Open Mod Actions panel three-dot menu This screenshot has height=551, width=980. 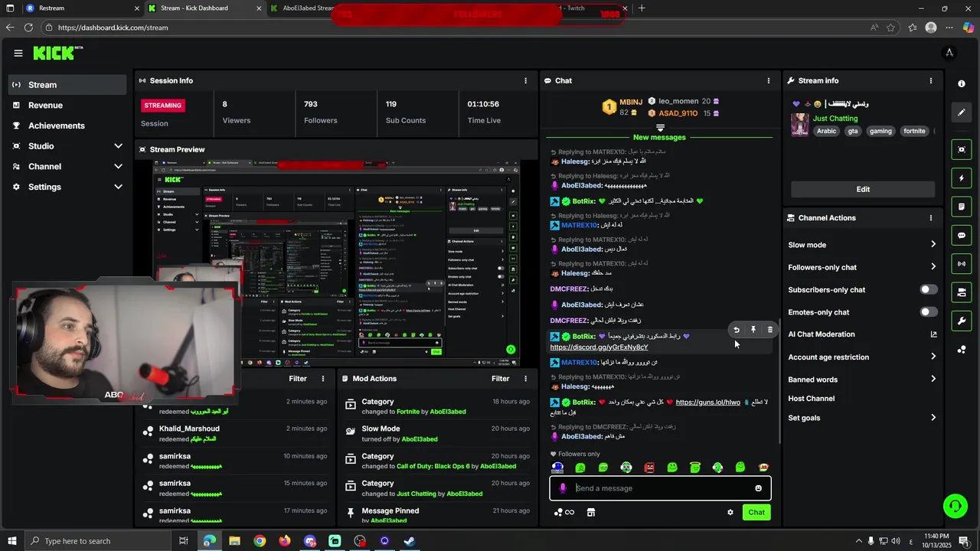(x=525, y=379)
